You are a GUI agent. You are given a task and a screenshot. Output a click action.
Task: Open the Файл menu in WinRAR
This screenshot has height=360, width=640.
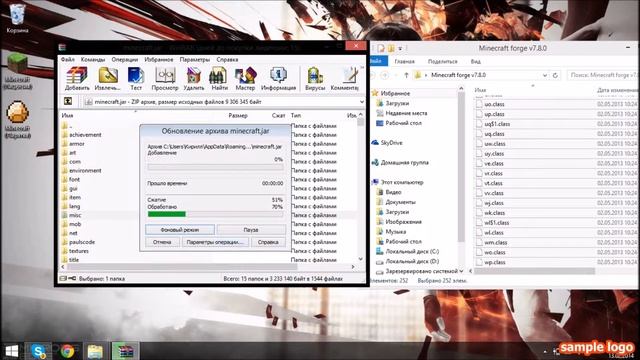pyautogui.click(x=68, y=60)
